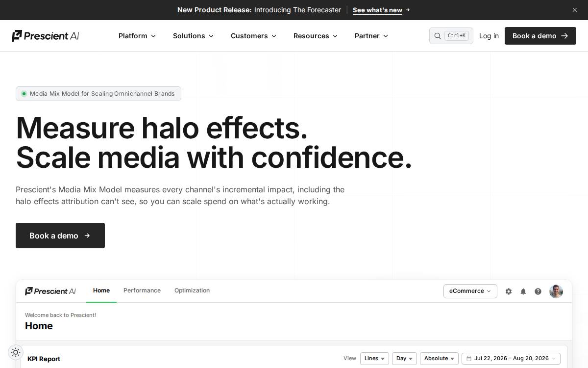Screen dimensions: 588x368
Task: Select the Home tab in dashboard
Action: click(101, 290)
